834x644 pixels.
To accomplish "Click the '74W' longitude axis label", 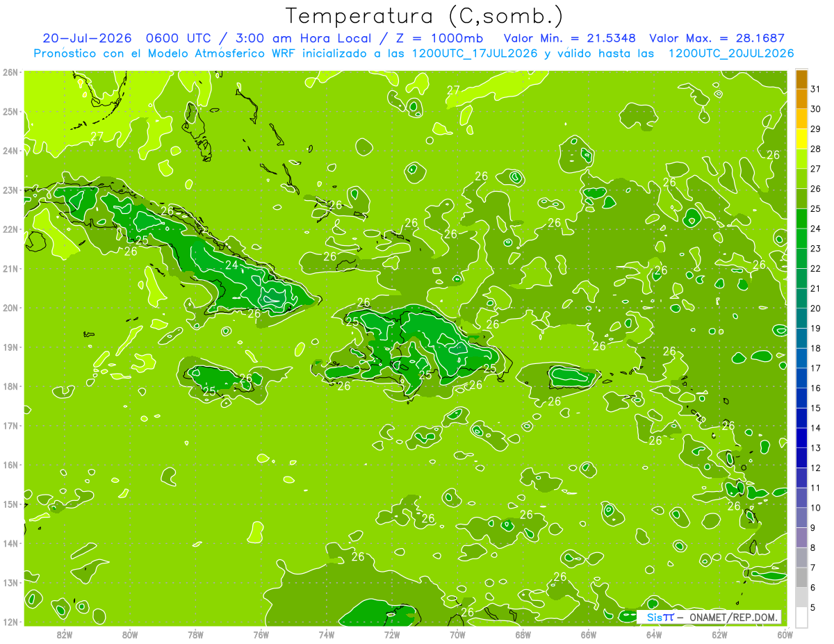I will (327, 634).
